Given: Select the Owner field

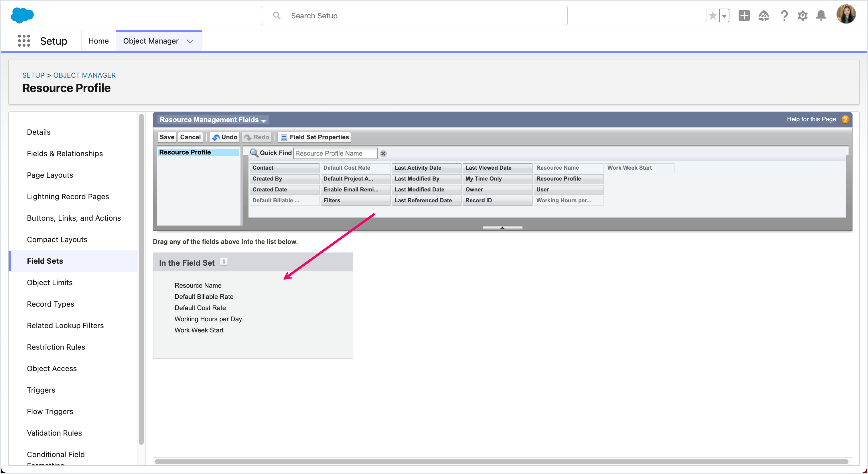Looking at the screenshot, I should tap(497, 190).
